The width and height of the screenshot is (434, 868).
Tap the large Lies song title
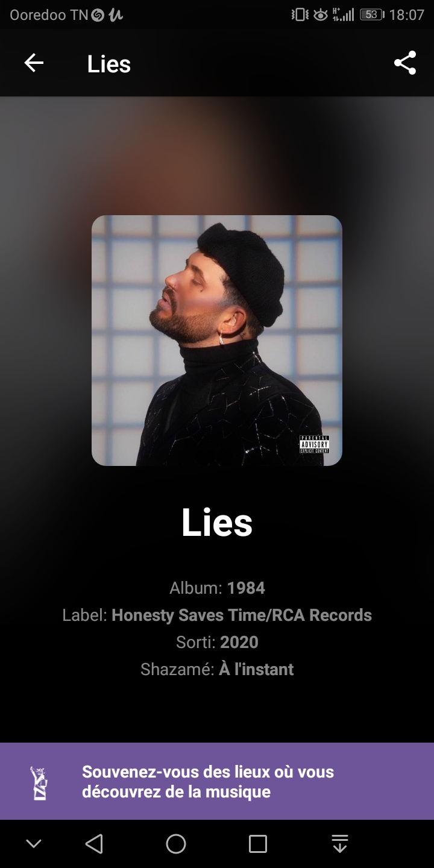pos(217,522)
